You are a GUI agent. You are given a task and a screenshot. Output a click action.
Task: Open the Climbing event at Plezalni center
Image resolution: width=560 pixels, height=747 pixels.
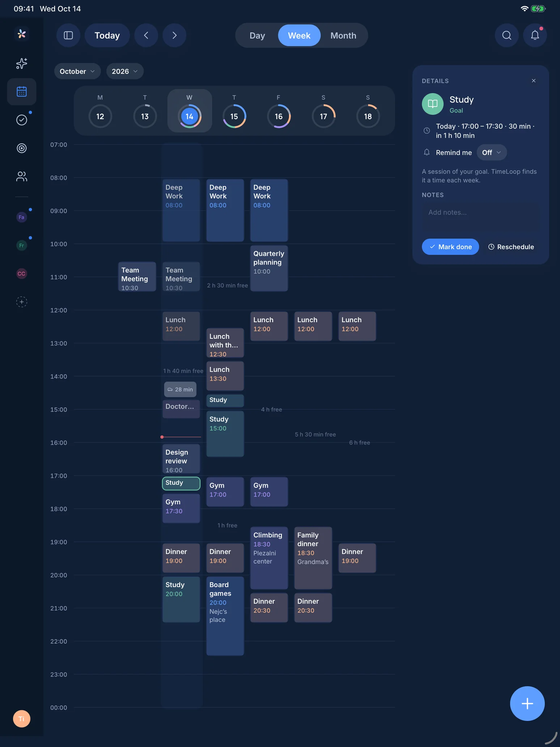(x=269, y=558)
